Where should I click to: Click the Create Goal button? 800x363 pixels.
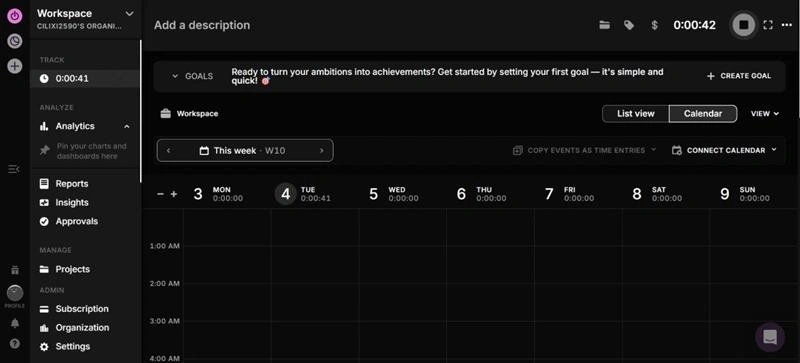tap(739, 76)
